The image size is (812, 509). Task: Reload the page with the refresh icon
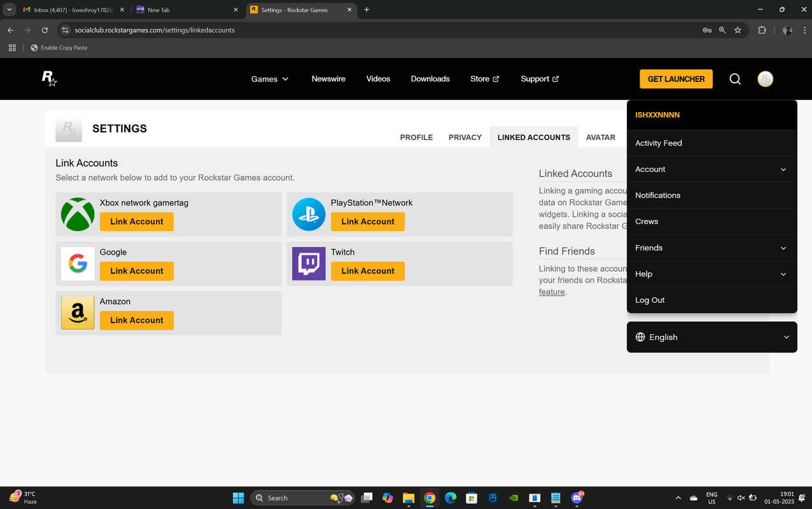pos(45,30)
